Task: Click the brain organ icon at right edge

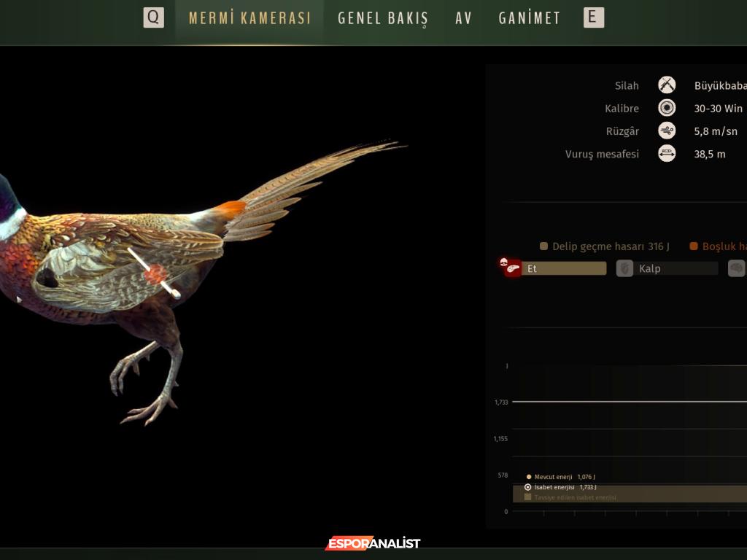Action: (x=737, y=268)
